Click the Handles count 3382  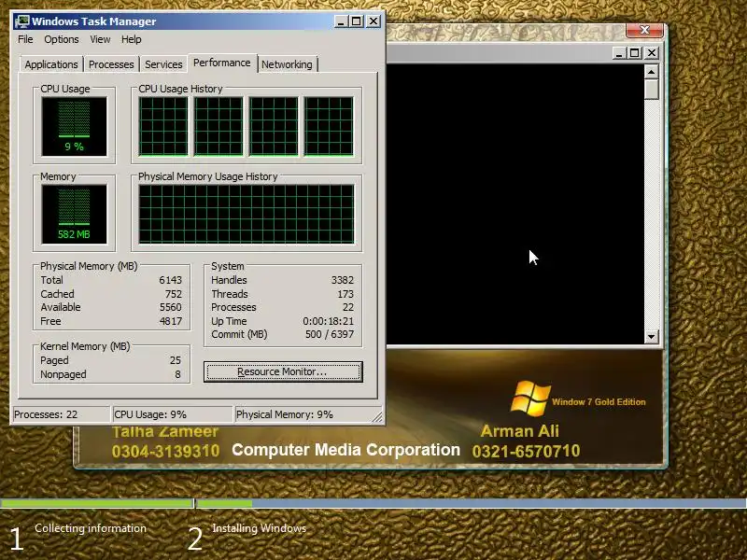343,280
